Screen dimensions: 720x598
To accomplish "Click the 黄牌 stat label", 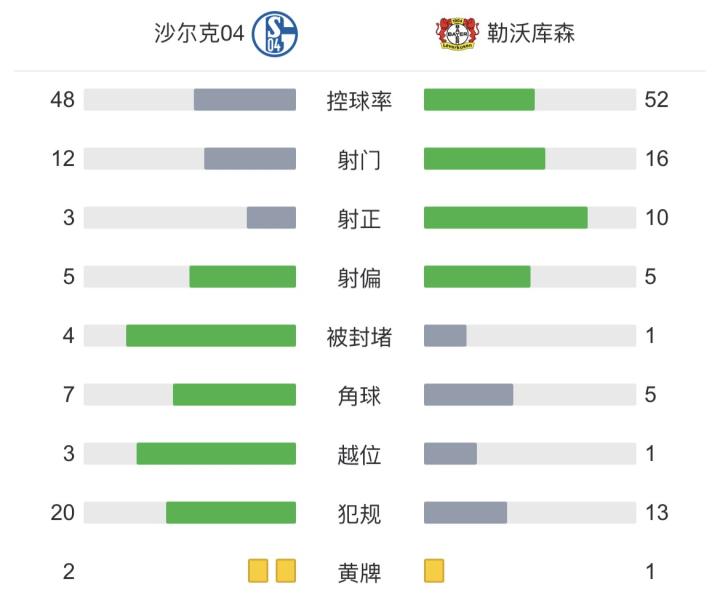I will (x=359, y=572).
